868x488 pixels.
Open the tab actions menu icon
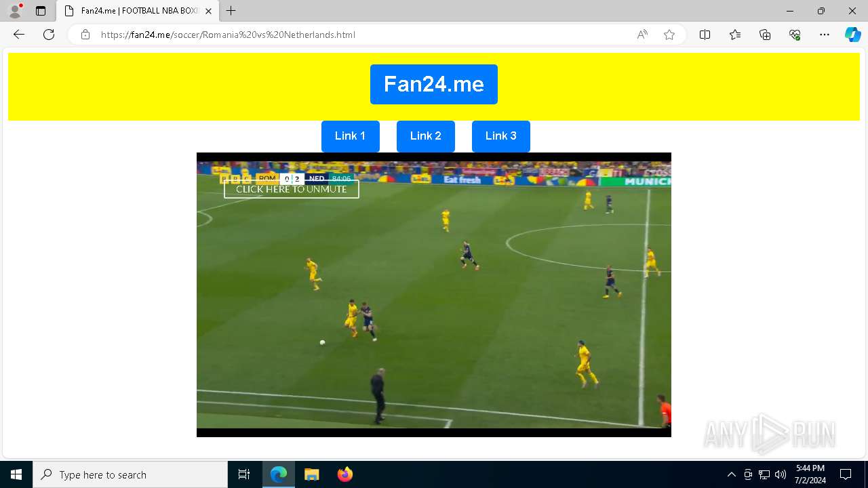[x=41, y=11]
